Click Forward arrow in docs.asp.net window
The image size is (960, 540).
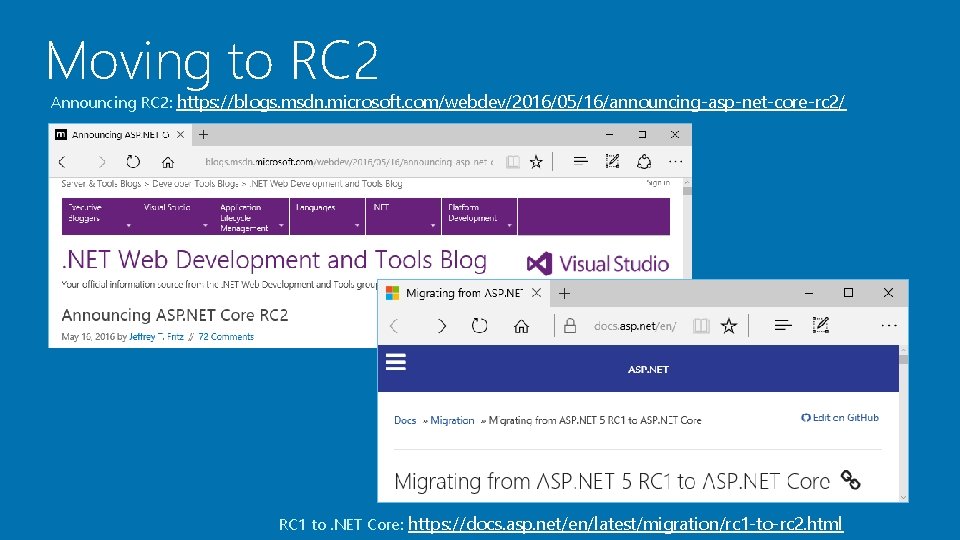[x=441, y=326]
